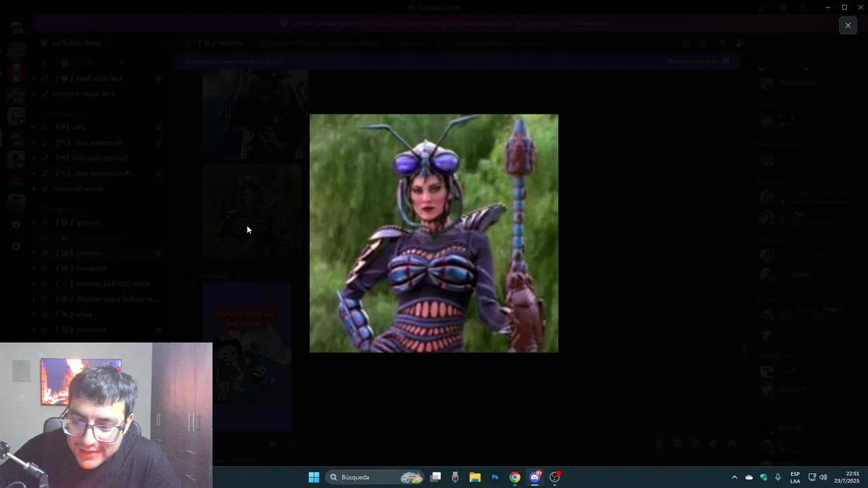This screenshot has height=488, width=868.
Task: Open the volume control in the tray
Action: pos(823,477)
